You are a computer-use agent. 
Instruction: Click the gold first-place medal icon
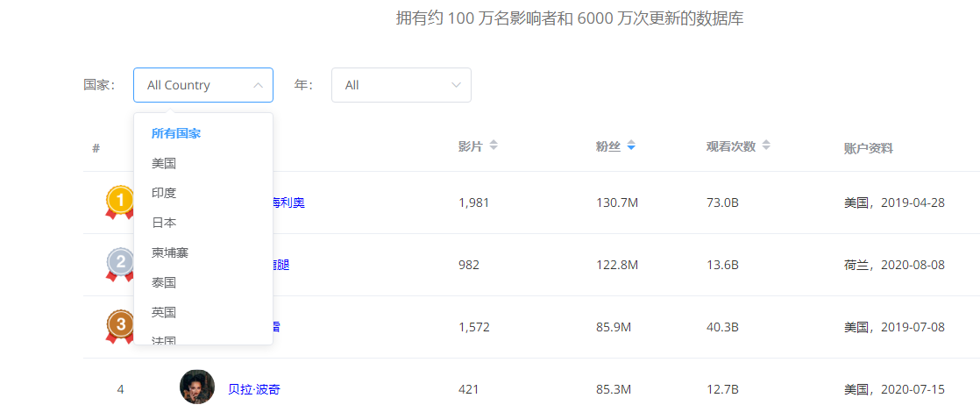[120, 202]
